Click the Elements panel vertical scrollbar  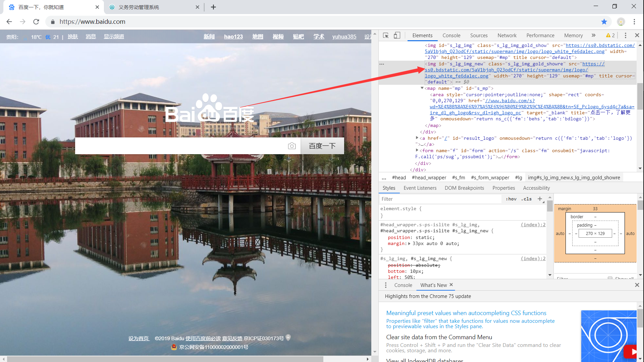(x=640, y=97)
